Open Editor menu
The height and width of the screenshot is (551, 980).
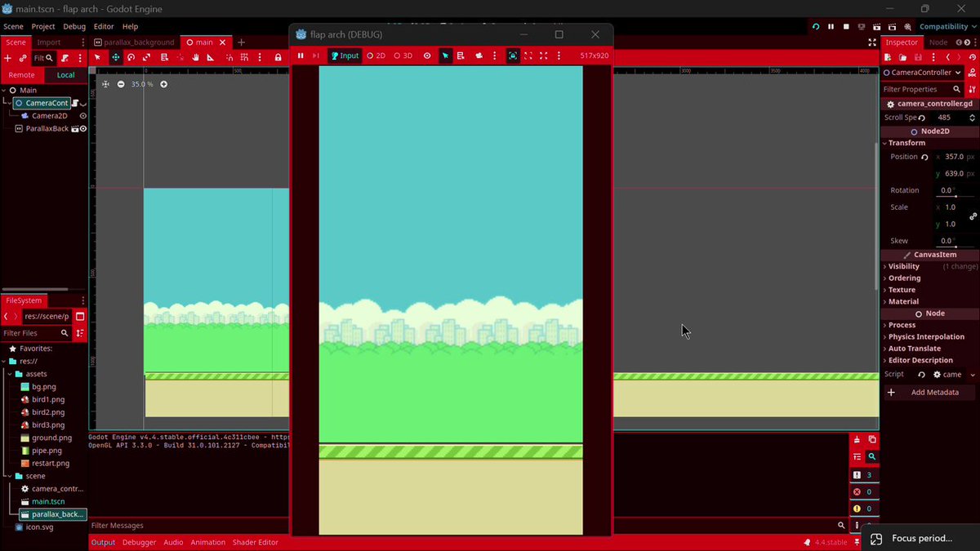click(x=104, y=26)
